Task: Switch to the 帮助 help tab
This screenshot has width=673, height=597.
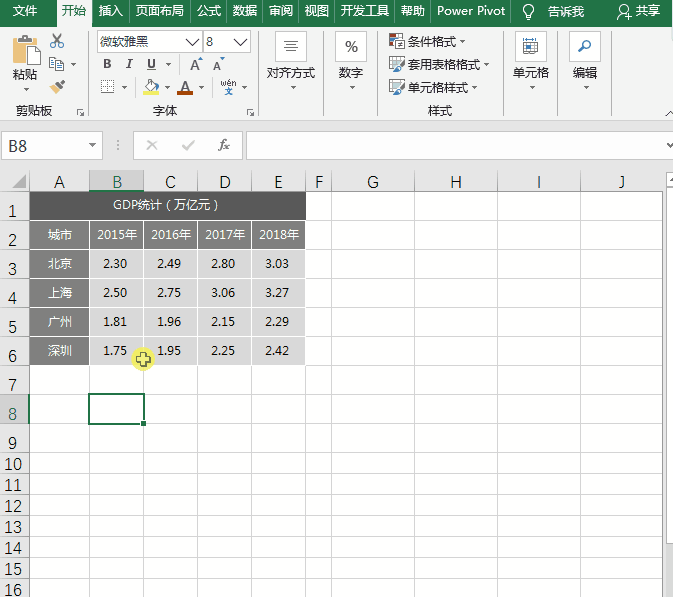Action: [412, 11]
